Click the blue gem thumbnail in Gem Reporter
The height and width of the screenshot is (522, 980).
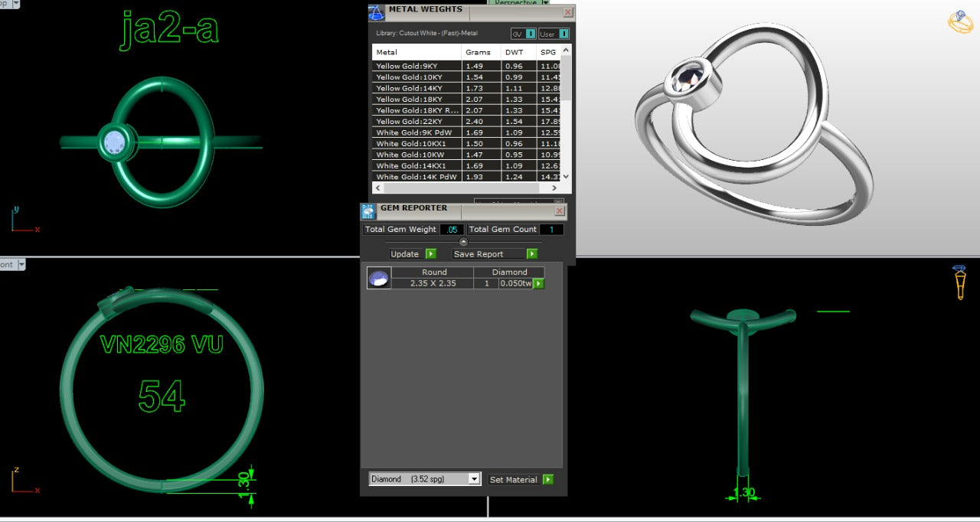point(379,278)
